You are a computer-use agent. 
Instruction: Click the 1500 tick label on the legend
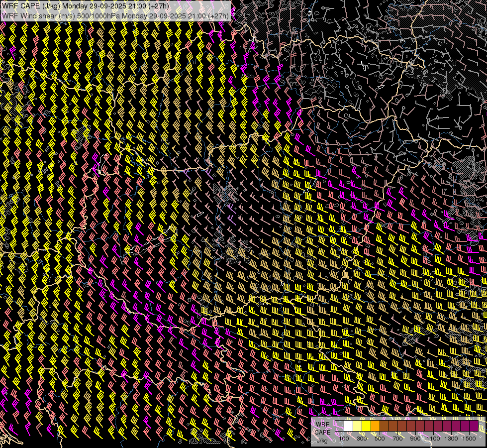(x=469, y=439)
